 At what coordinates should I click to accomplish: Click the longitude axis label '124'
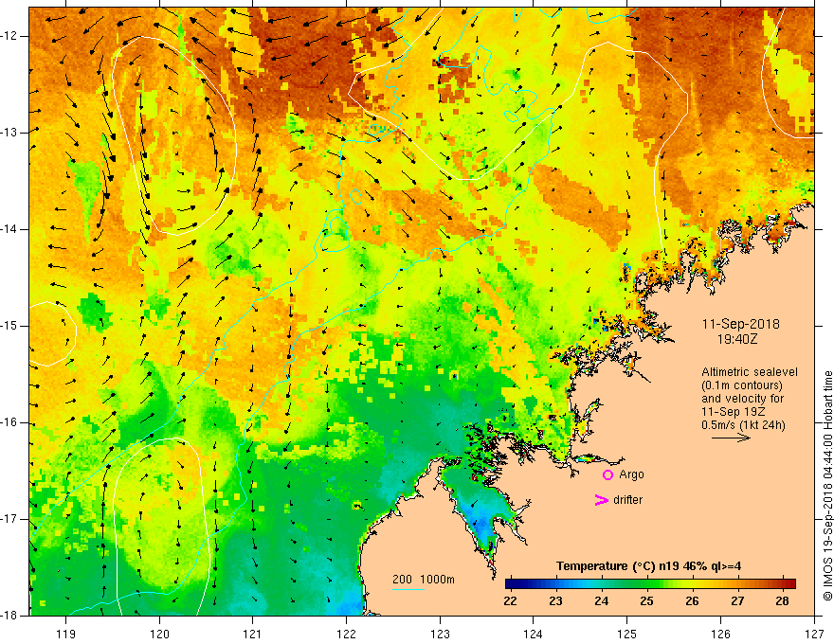click(534, 634)
